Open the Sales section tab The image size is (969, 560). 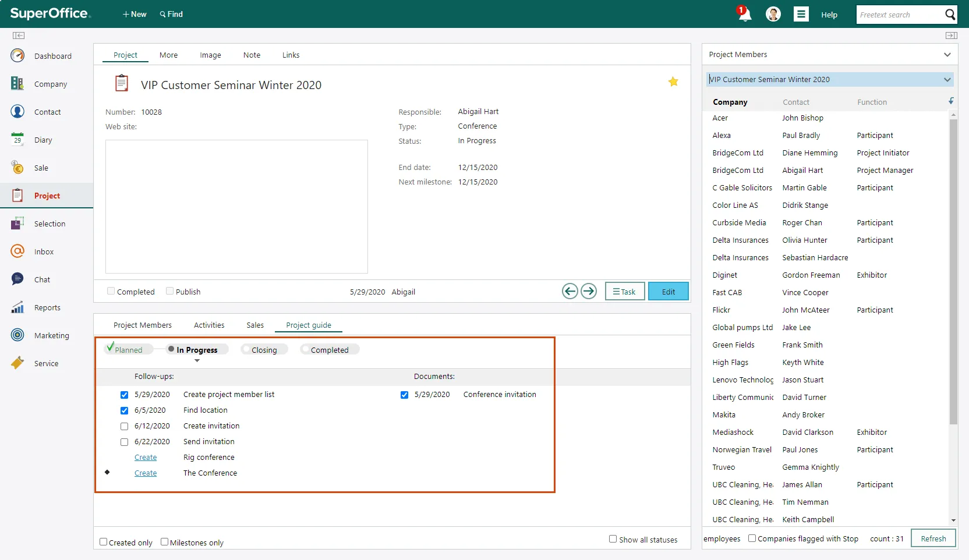255,325
